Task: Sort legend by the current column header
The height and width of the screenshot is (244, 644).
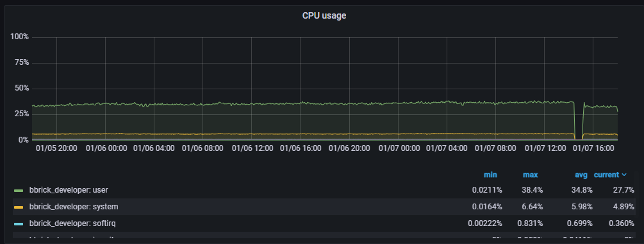Action: (x=607, y=175)
